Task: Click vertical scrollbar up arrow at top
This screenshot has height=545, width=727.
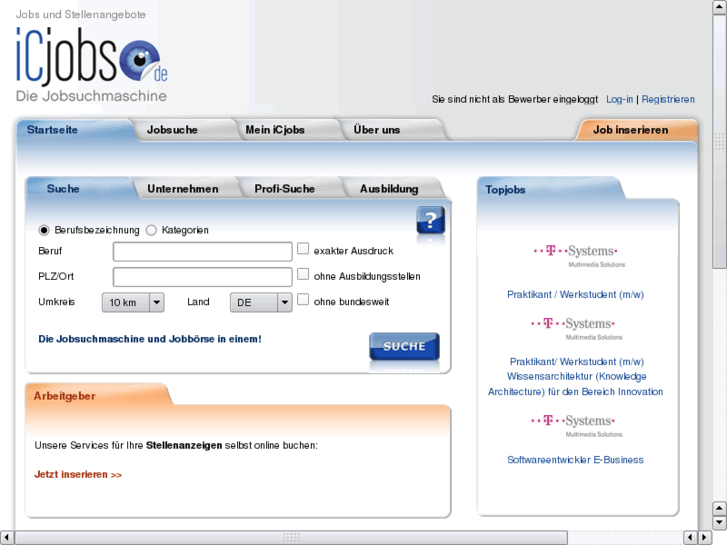Action: click(x=720, y=8)
